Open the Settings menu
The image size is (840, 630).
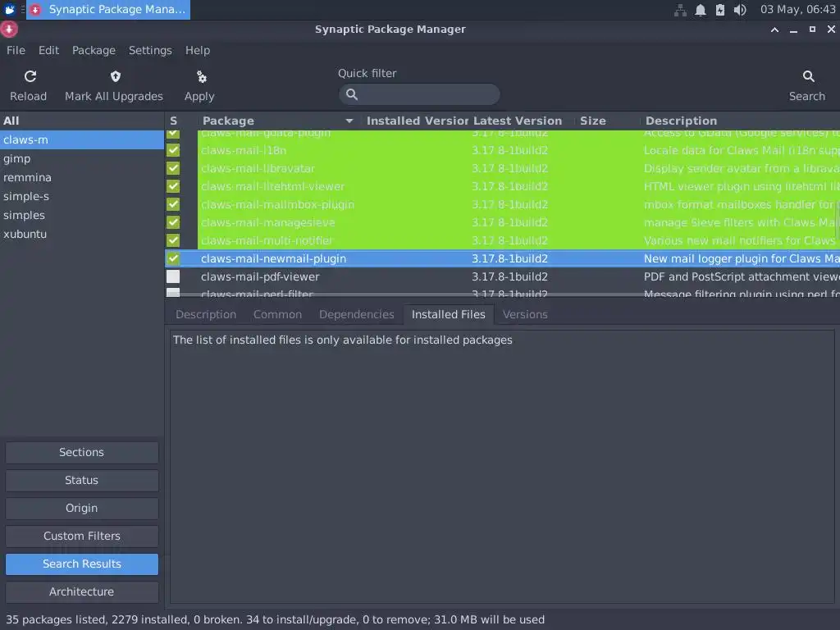(150, 50)
